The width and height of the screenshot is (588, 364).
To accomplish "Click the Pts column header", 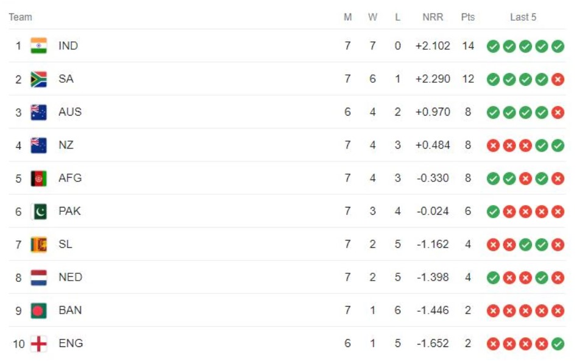I will point(467,17).
